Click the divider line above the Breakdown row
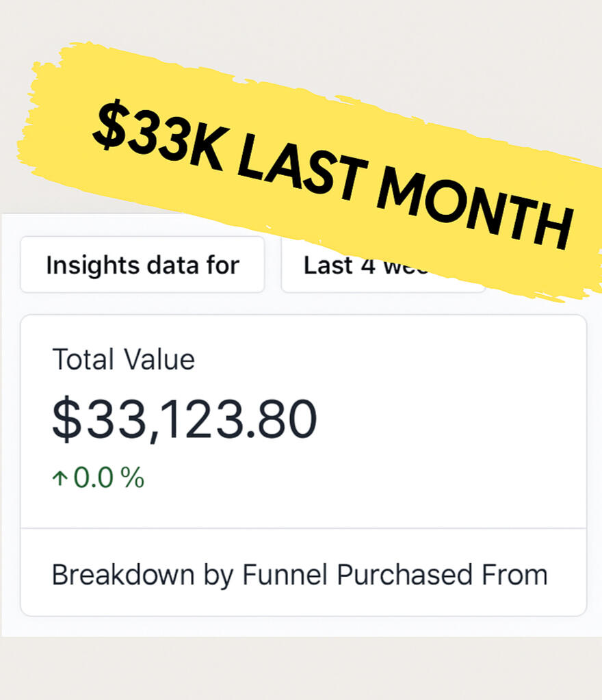This screenshot has height=700, width=602. pos(303,528)
